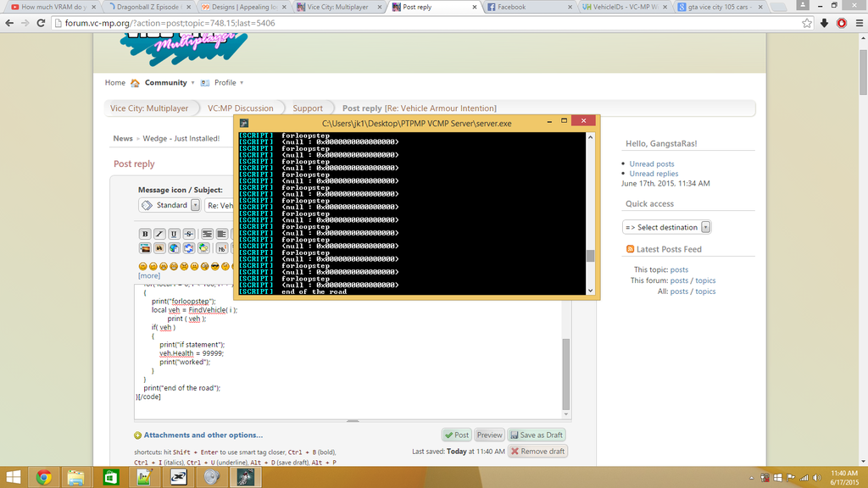Insert the sunglasses cool smiley
Screen dimensions: 868x488
pyautogui.click(x=215, y=266)
